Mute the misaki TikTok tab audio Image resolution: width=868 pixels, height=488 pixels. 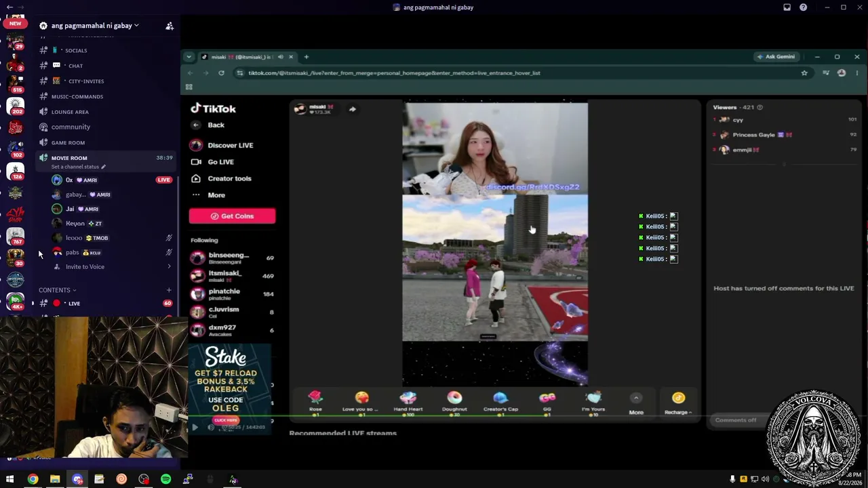[x=281, y=57]
